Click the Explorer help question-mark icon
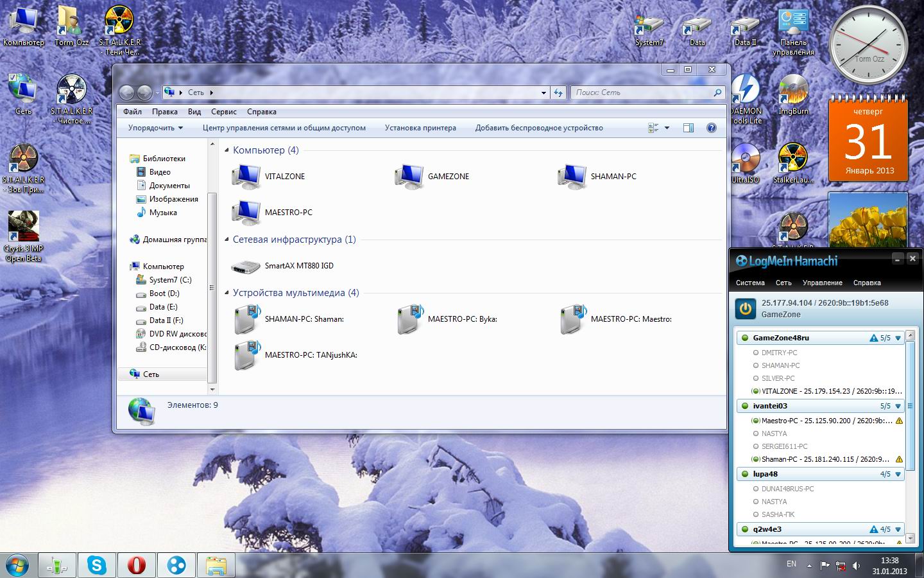924x578 pixels. [x=711, y=128]
